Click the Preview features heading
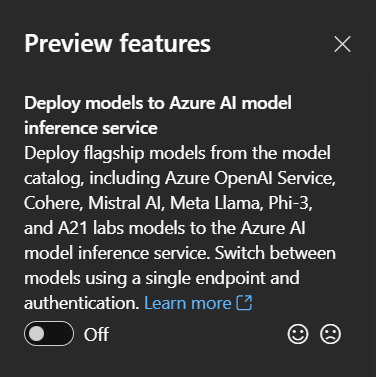This screenshot has width=376, height=377. pos(117,44)
